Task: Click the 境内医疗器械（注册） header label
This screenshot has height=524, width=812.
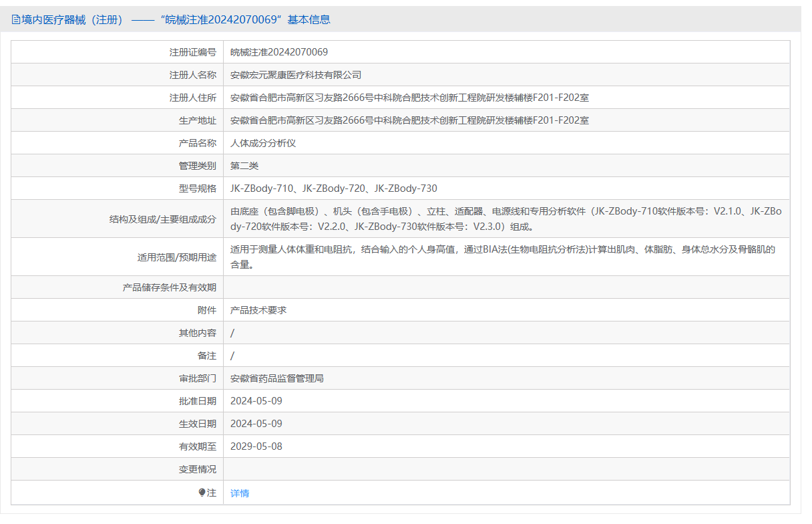Action: [67, 19]
